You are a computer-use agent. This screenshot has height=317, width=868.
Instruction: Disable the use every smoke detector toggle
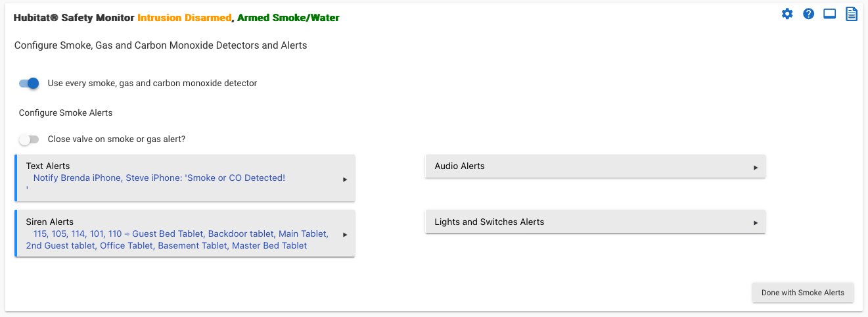pyautogui.click(x=29, y=84)
